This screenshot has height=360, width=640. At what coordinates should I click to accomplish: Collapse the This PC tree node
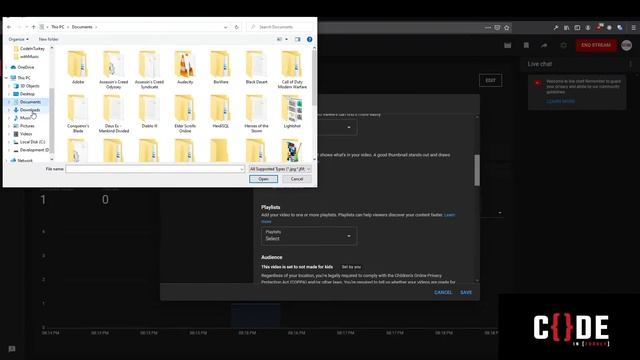click(7, 78)
